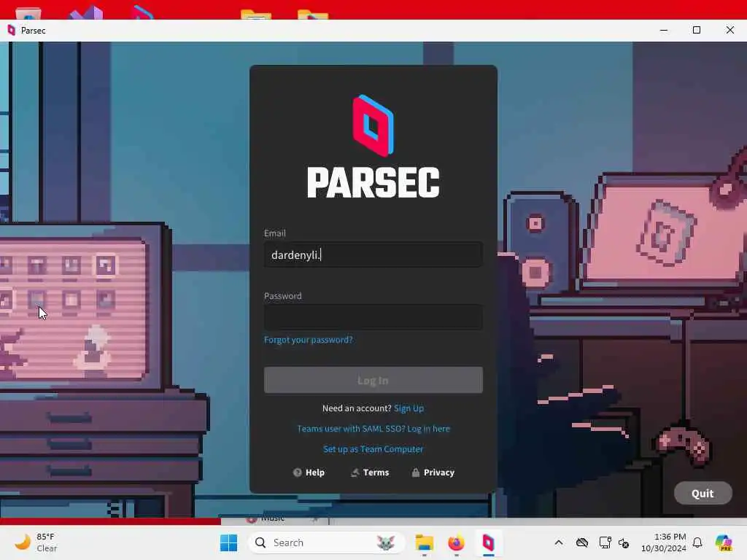Open the clock showing 1:36 PM
747x560 pixels.
[x=664, y=542]
